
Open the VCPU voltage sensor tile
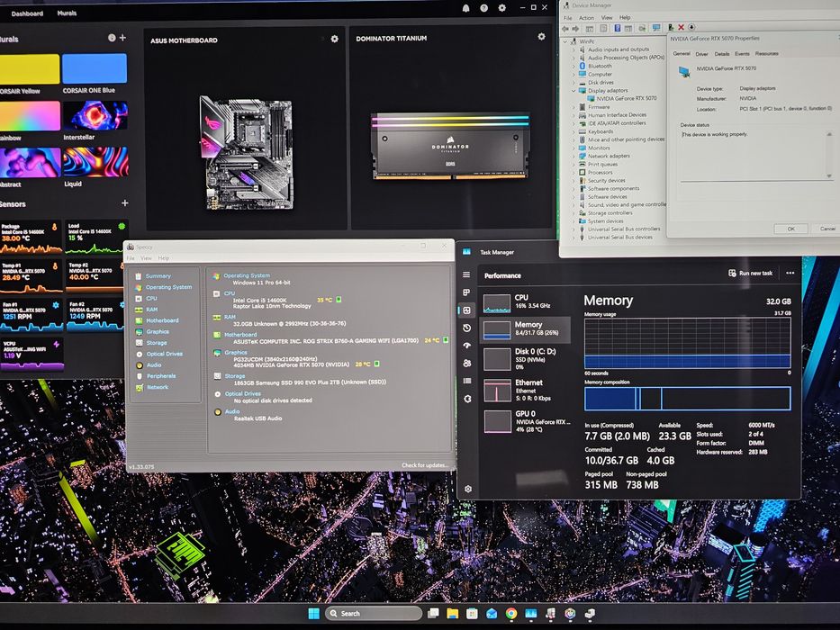pos(32,354)
